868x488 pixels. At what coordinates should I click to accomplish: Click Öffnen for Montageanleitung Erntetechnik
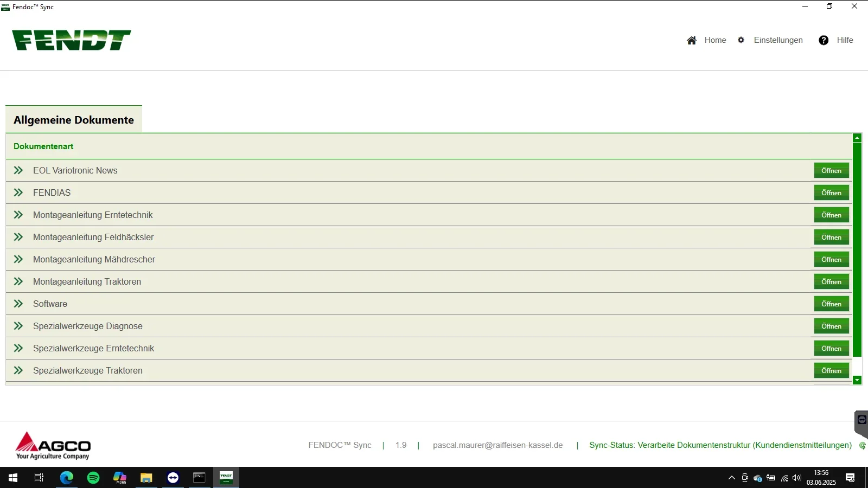tap(831, 215)
